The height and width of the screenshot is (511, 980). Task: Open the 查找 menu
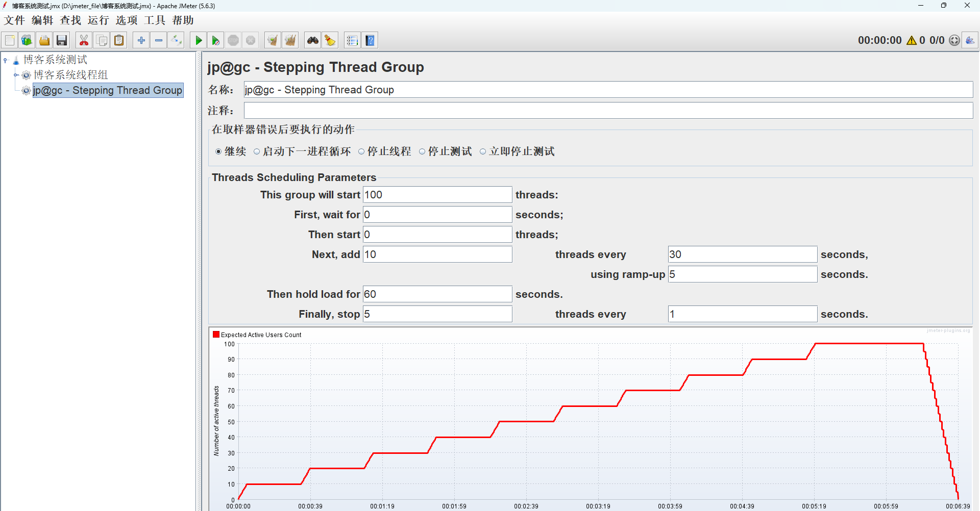(70, 20)
